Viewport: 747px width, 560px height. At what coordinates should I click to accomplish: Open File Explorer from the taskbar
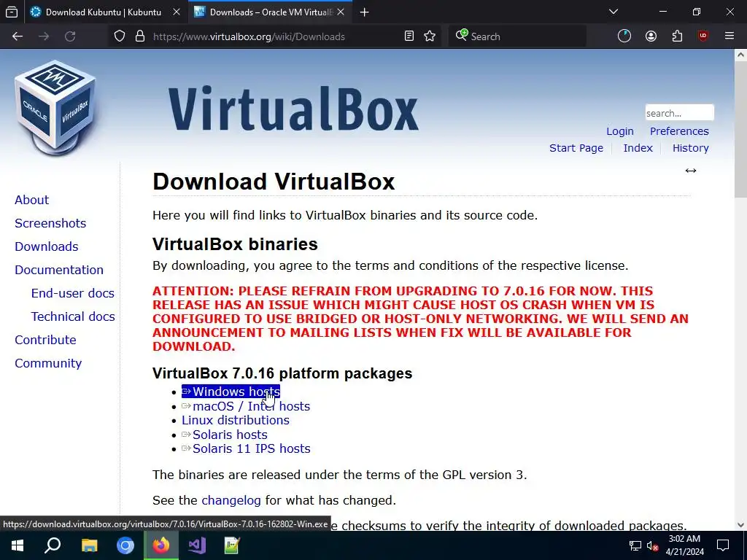pyautogui.click(x=89, y=545)
